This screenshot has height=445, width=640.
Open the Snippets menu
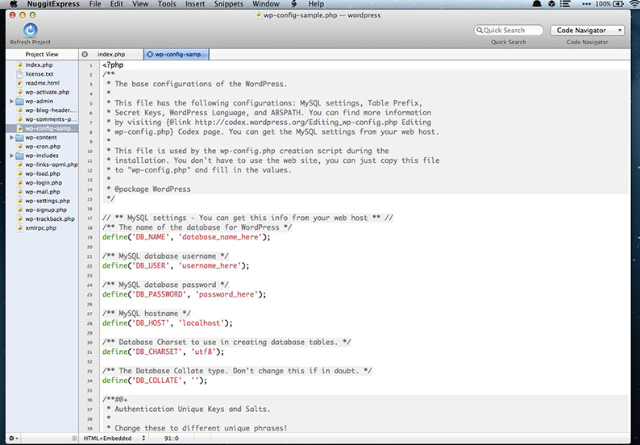tap(229, 4)
